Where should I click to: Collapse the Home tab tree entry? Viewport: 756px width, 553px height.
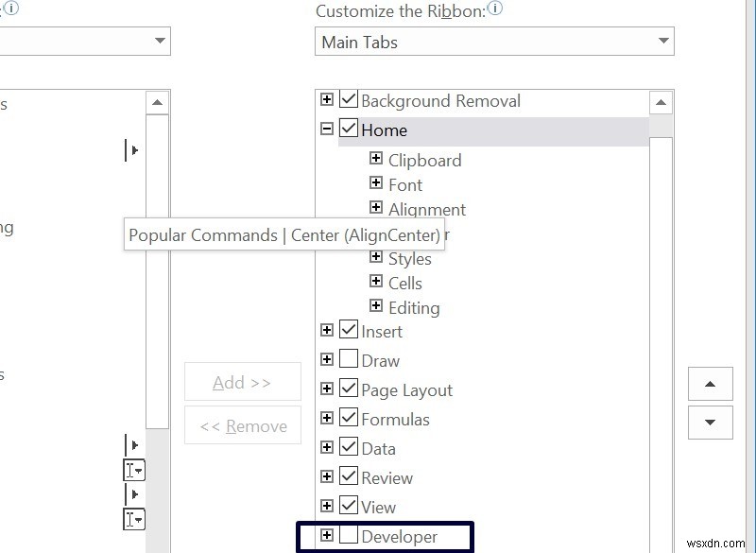pos(326,130)
